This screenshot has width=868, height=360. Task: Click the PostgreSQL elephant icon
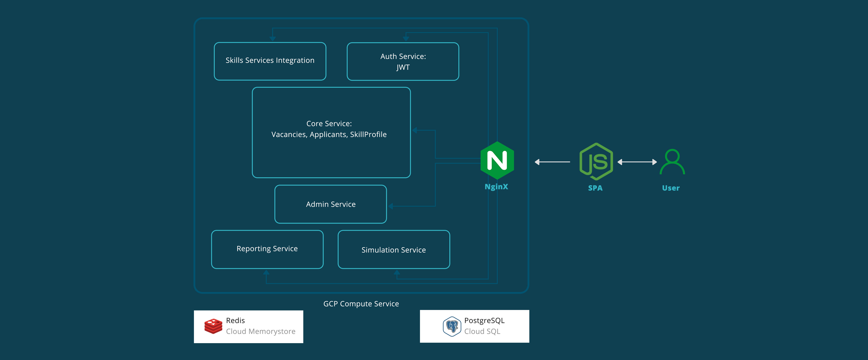pos(452,326)
